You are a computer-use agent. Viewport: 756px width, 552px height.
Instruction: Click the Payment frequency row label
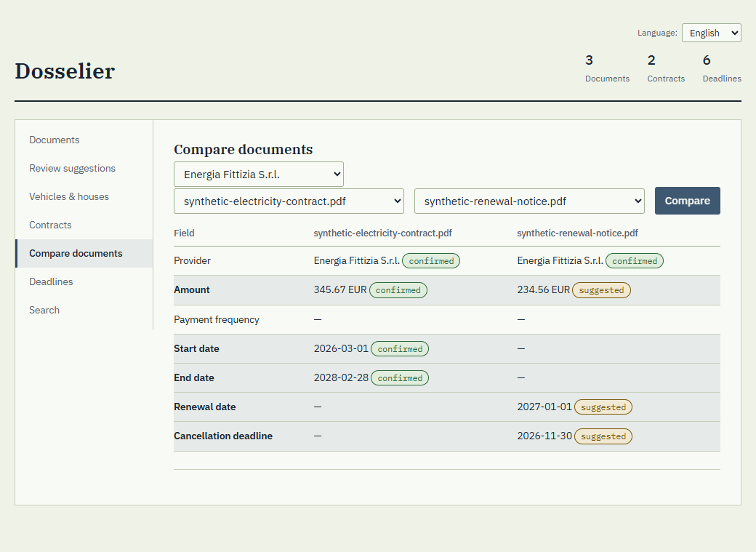217,319
